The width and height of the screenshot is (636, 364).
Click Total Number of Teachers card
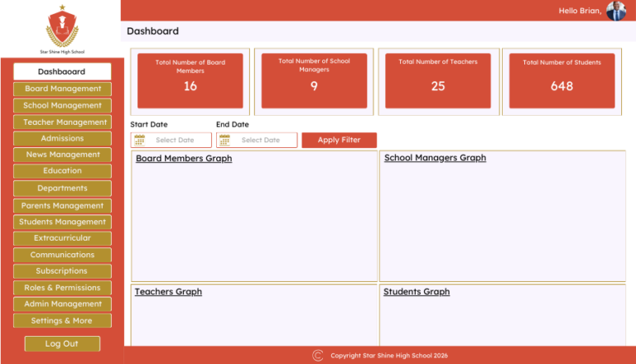coord(438,80)
